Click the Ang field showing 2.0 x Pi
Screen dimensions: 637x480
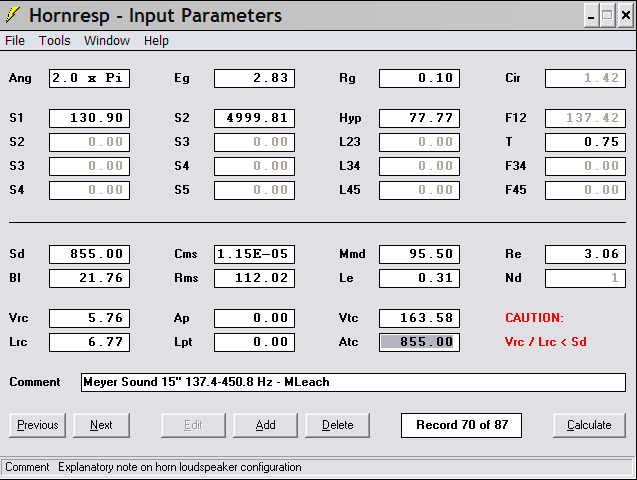click(89, 78)
